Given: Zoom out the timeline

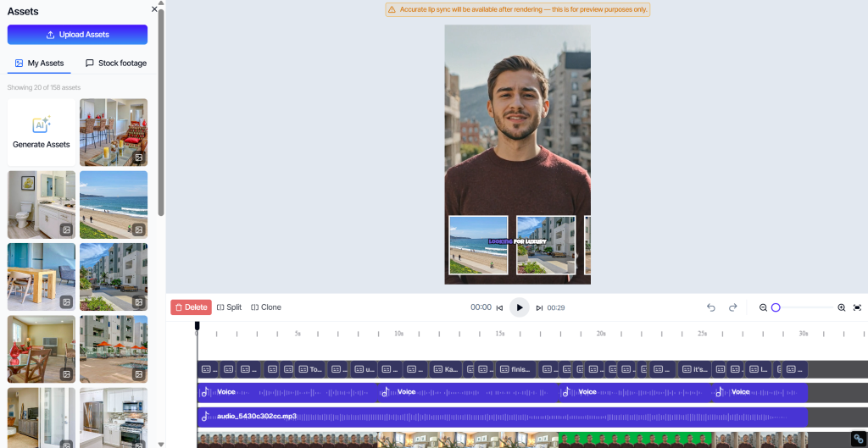Looking at the screenshot, I should pyautogui.click(x=763, y=307).
